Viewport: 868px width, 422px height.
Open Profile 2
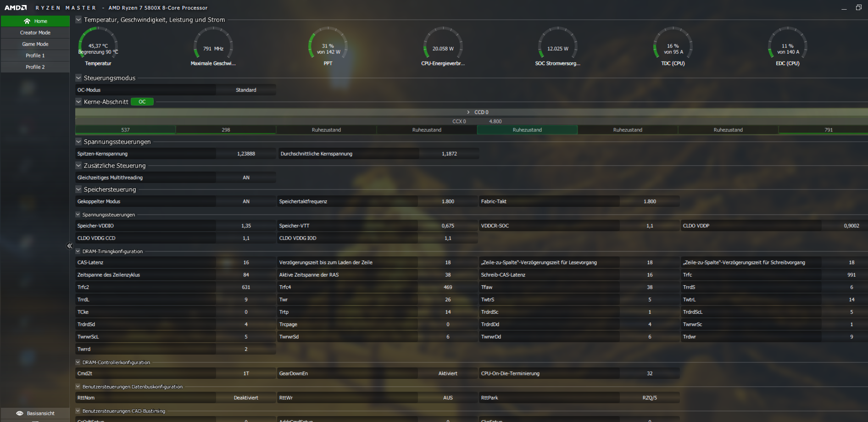[x=35, y=67]
